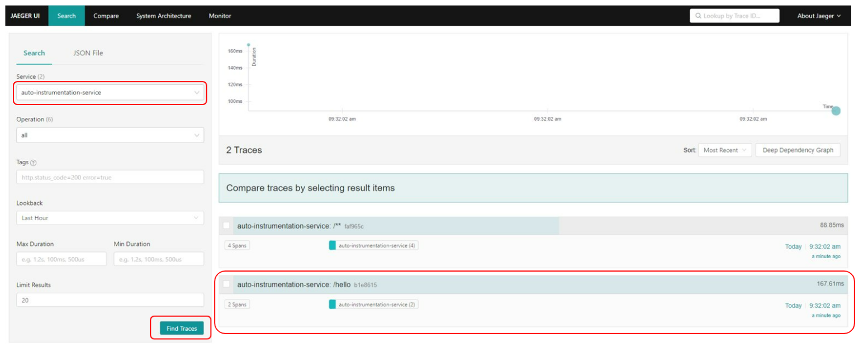
Task: Click the large scatter plot dot at bottom right
Action: (836, 111)
